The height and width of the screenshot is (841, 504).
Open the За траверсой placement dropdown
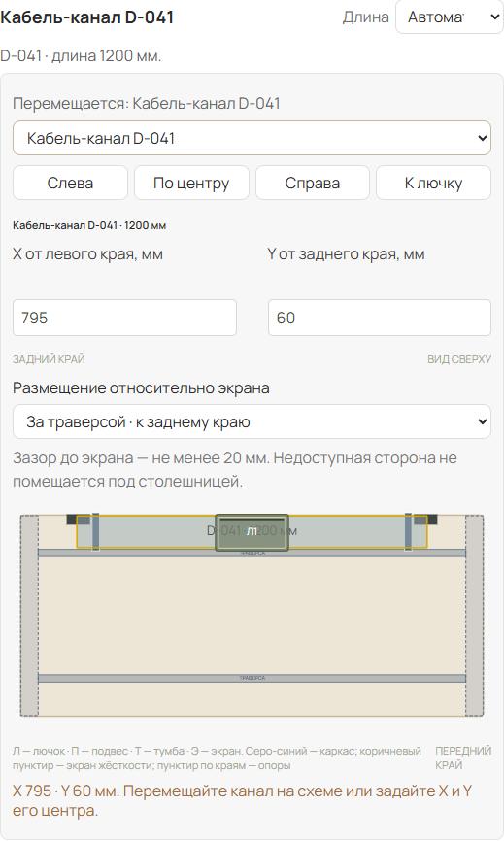[252, 421]
